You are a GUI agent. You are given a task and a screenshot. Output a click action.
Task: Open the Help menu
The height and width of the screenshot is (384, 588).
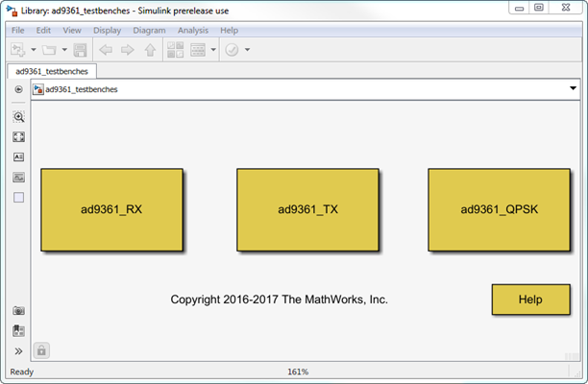(x=229, y=31)
